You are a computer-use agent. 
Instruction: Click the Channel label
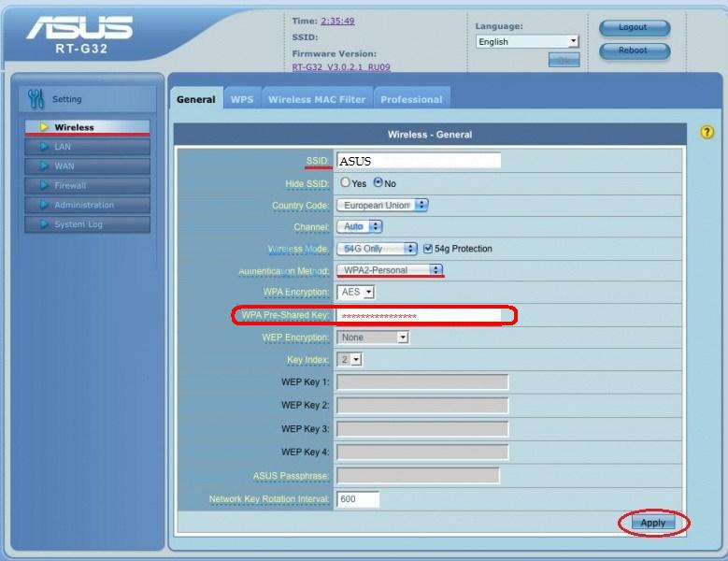pos(311,227)
